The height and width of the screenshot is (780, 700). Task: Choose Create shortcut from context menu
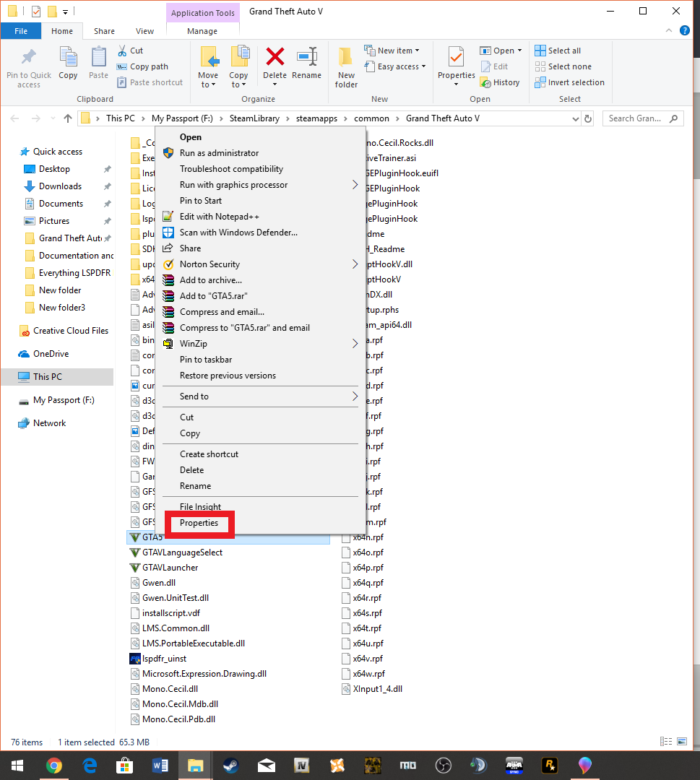click(262, 454)
